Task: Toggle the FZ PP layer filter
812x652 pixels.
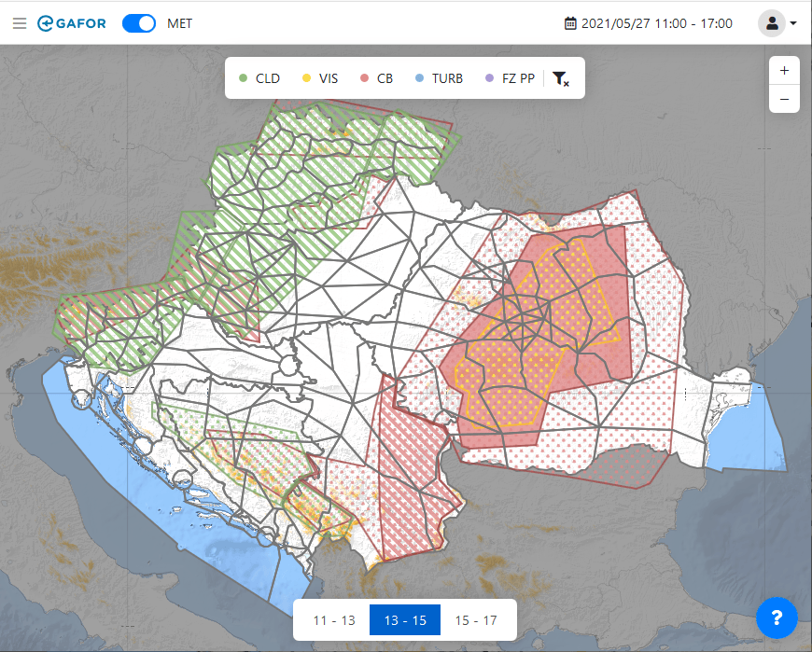Action: pyautogui.click(x=511, y=78)
